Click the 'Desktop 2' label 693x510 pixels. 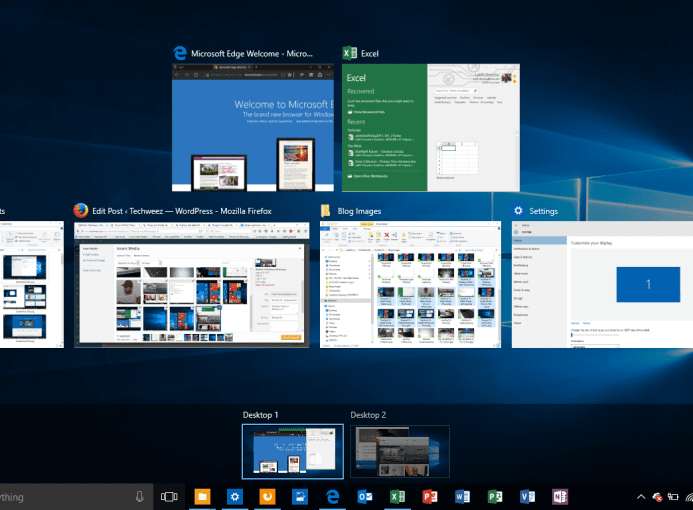(x=368, y=415)
